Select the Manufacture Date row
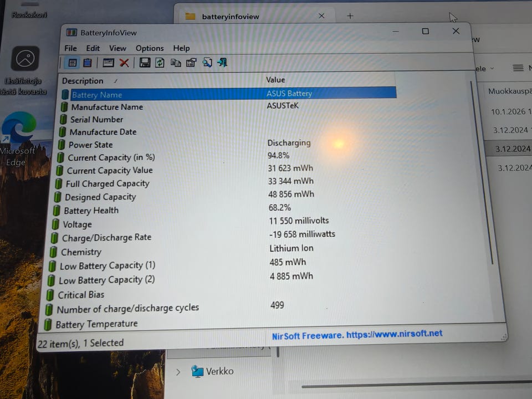This screenshot has width=532, height=399. [x=226, y=132]
